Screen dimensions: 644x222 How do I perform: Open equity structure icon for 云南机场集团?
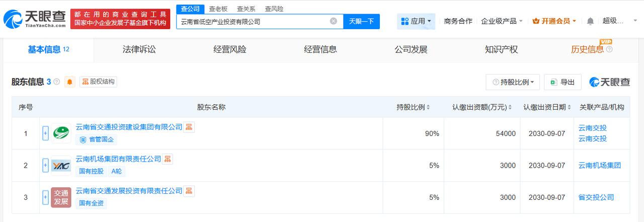pyautogui.click(x=168, y=159)
